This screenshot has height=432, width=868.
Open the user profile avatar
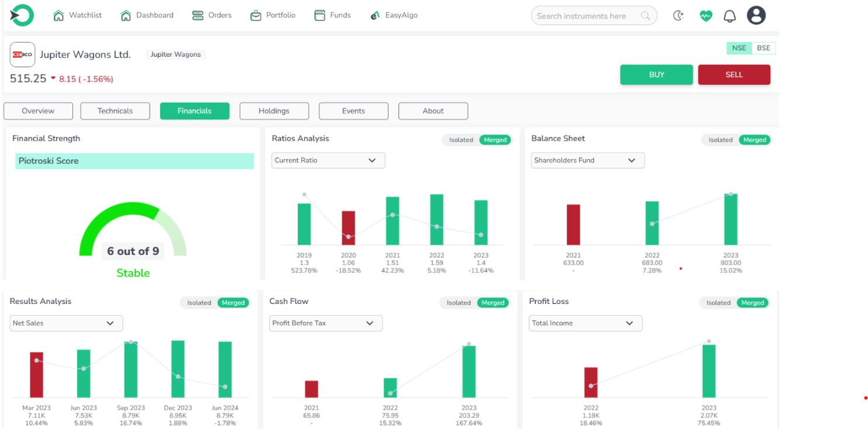[756, 16]
